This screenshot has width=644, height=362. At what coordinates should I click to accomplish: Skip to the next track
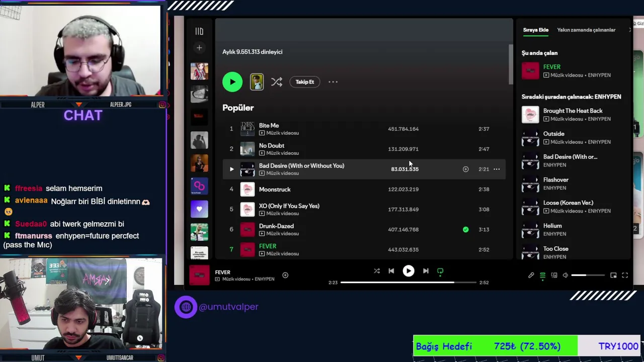[426, 271]
